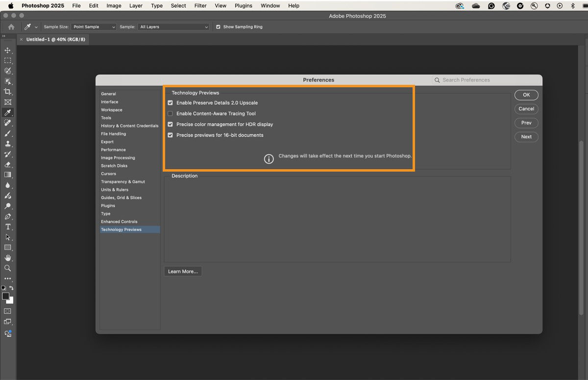Confirm preferences with the OK button
588x380 pixels.
(x=526, y=95)
